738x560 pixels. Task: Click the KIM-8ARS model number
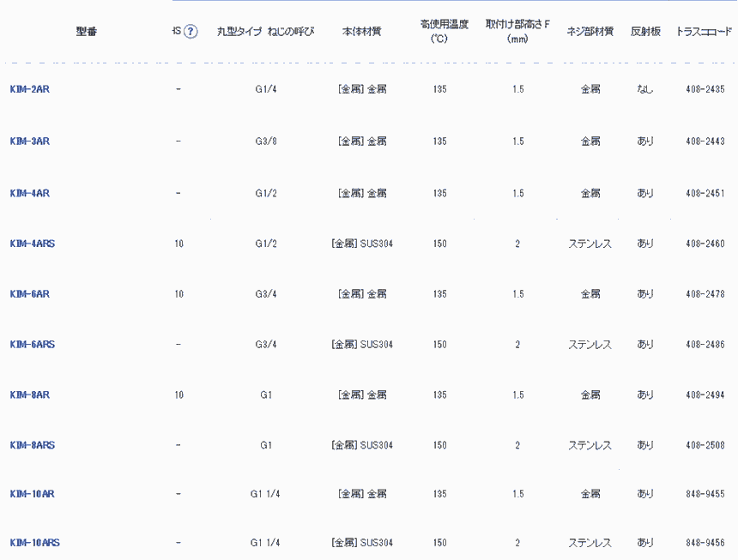[33, 445]
